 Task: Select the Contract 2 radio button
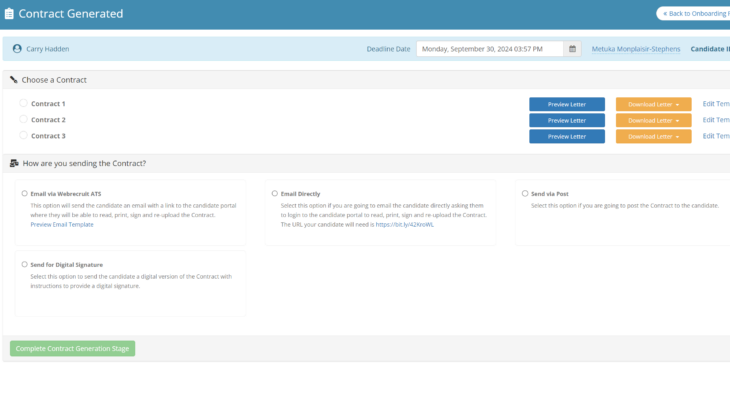(24, 120)
